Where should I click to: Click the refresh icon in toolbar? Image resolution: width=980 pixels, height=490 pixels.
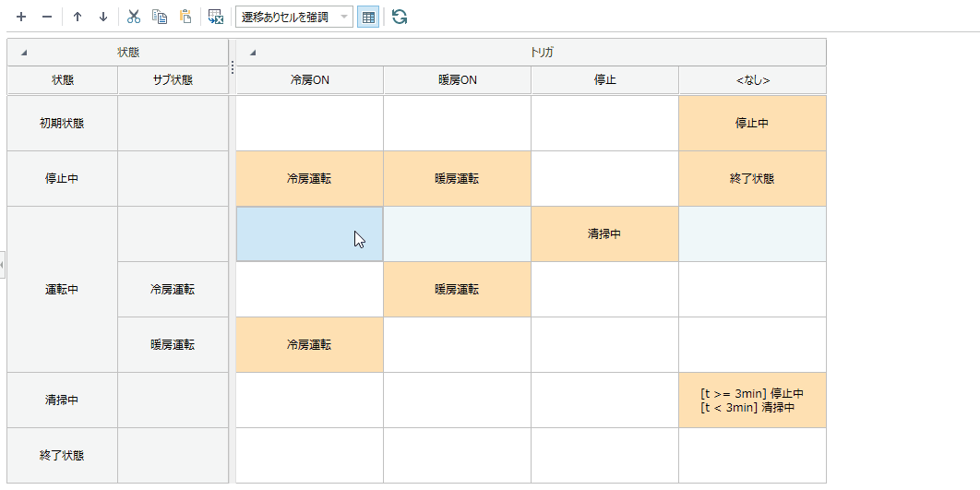click(400, 17)
